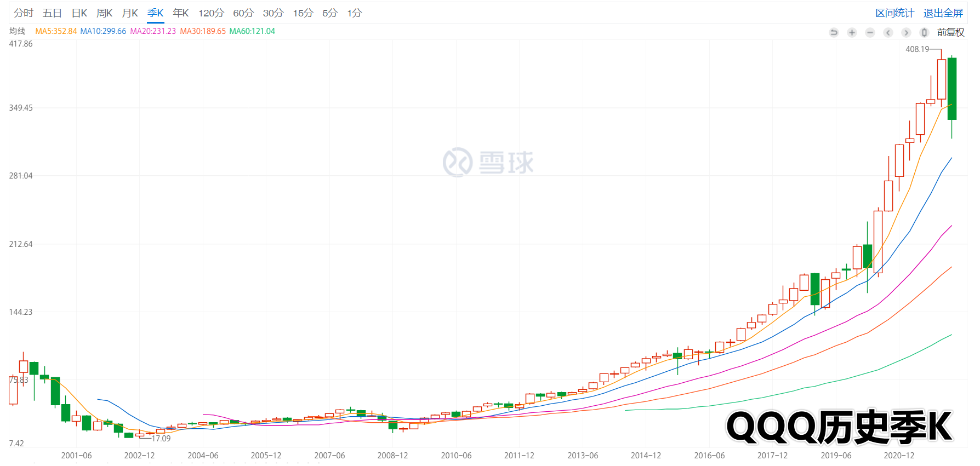The width and height of the screenshot is (980, 466).
Task: Click the MA20:231.23 legend value
Action: [x=153, y=31]
